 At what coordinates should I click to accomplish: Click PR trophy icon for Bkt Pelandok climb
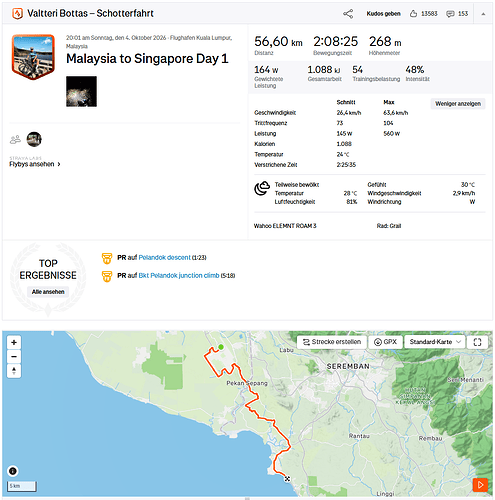pos(107,276)
